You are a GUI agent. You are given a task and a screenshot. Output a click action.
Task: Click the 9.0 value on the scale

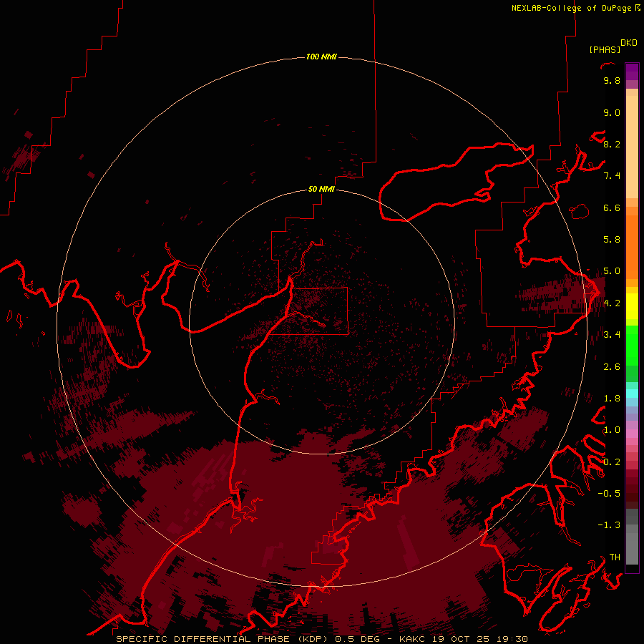point(612,112)
